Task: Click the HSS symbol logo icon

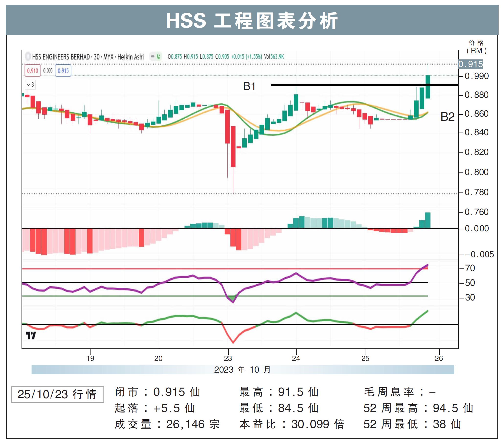Action: point(28,57)
